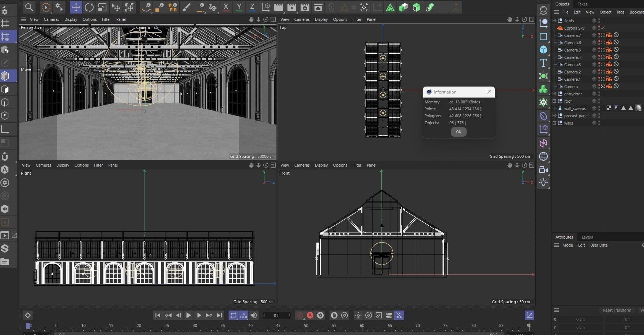Add a Cube primitive from side palette
644x335 pixels.
(x=543, y=50)
